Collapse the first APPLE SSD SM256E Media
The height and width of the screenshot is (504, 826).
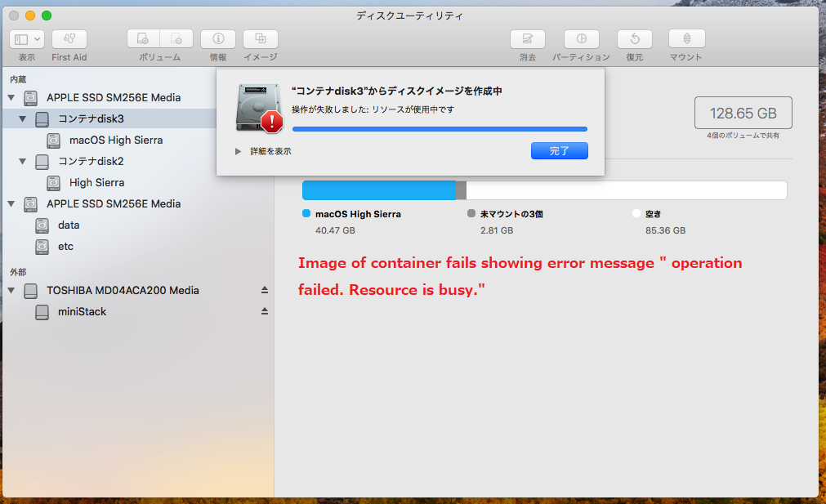click(11, 97)
